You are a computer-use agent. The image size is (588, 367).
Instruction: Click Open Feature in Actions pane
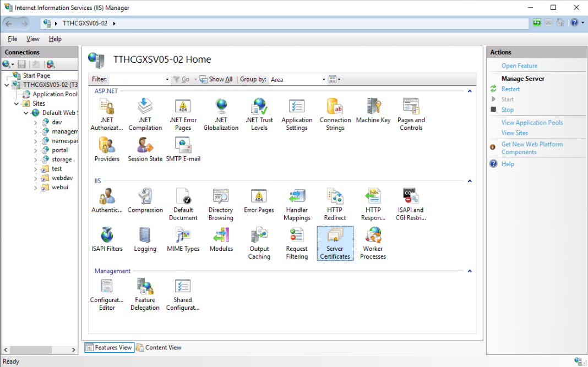click(519, 65)
